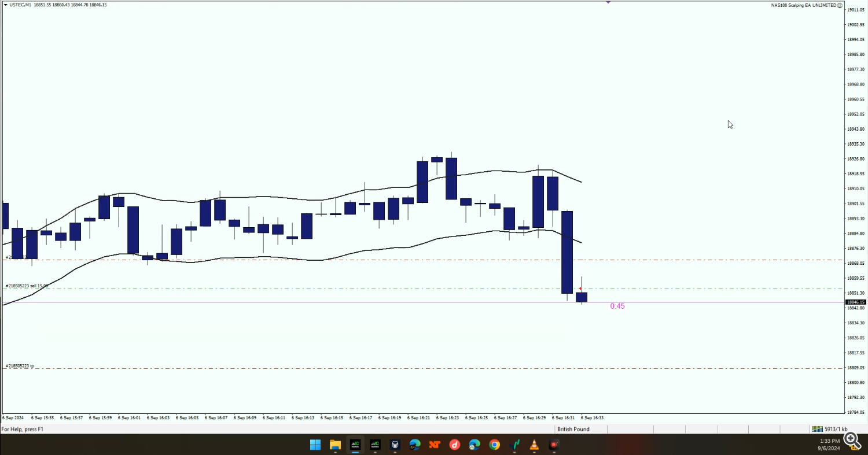Launch NinjaTrader from the taskbar
868x455 pixels.
435,445
